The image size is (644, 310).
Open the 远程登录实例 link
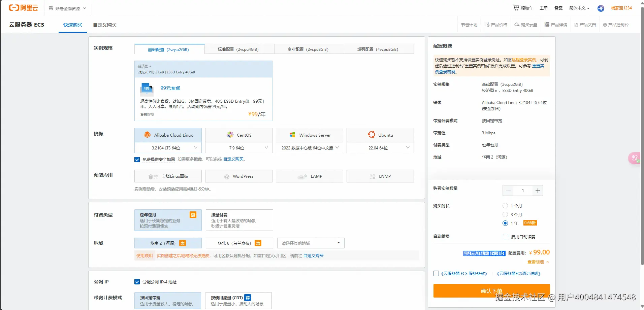pos(524,60)
